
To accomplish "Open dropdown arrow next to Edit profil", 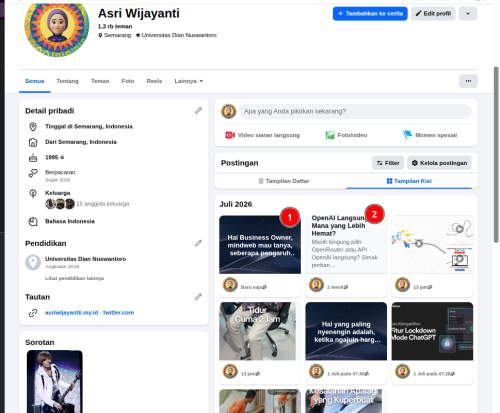I will (468, 14).
